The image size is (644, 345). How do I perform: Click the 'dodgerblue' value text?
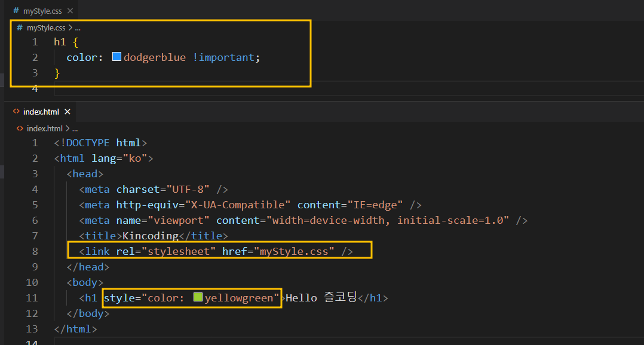154,57
